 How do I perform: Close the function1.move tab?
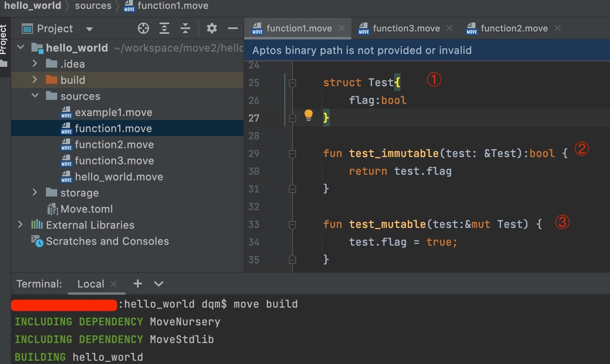click(x=342, y=28)
